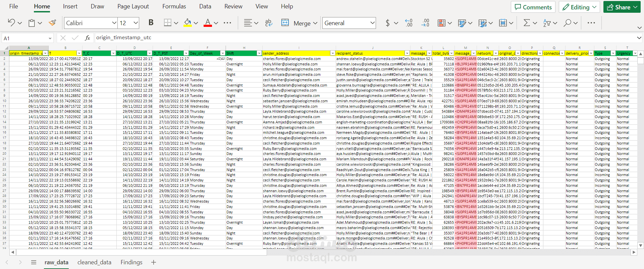The height and width of the screenshot is (269, 644).
Task: Switch to cleaned_data sheet
Action: (94, 262)
